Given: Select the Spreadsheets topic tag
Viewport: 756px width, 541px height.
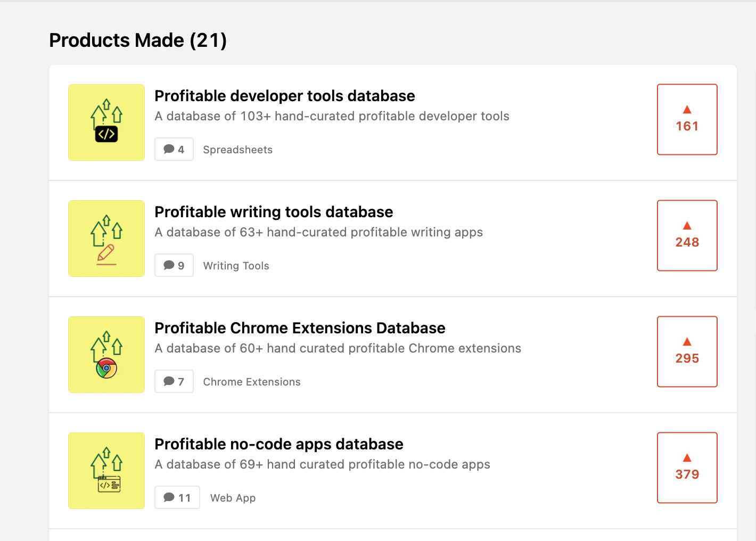Looking at the screenshot, I should click(237, 150).
